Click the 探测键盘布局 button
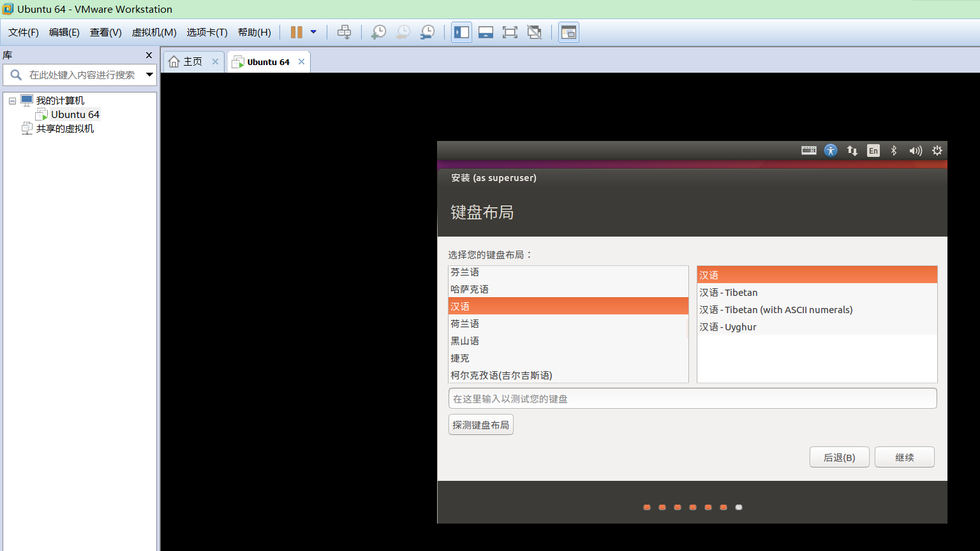The width and height of the screenshot is (980, 551). tap(480, 424)
